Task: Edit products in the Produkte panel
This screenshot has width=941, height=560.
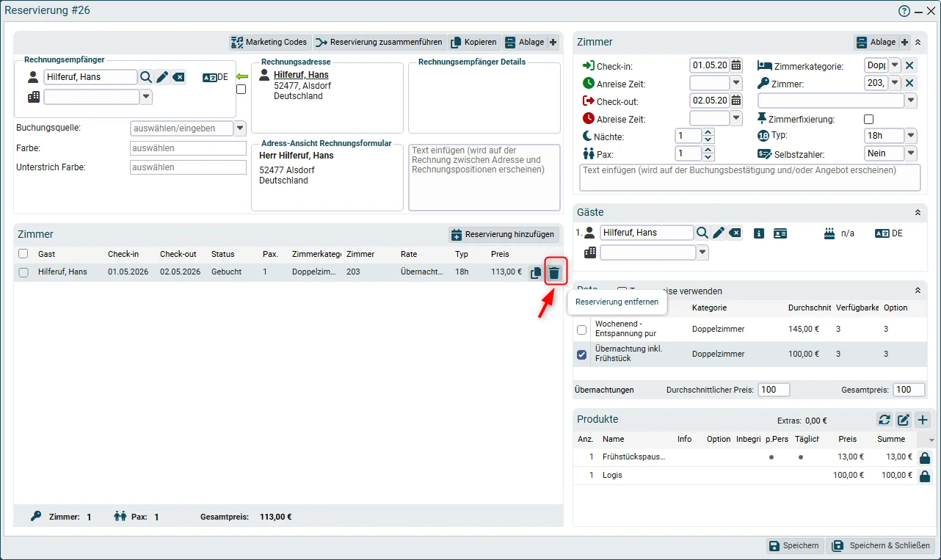Action: pos(904,420)
